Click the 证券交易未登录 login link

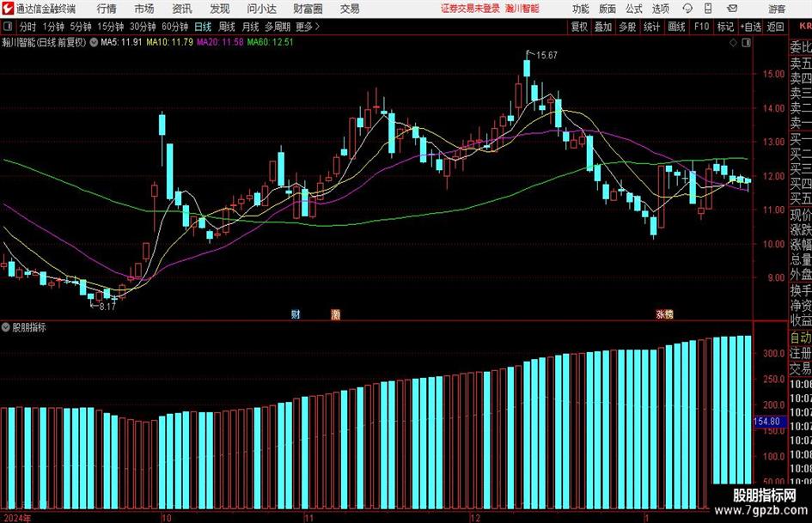pyautogui.click(x=470, y=9)
